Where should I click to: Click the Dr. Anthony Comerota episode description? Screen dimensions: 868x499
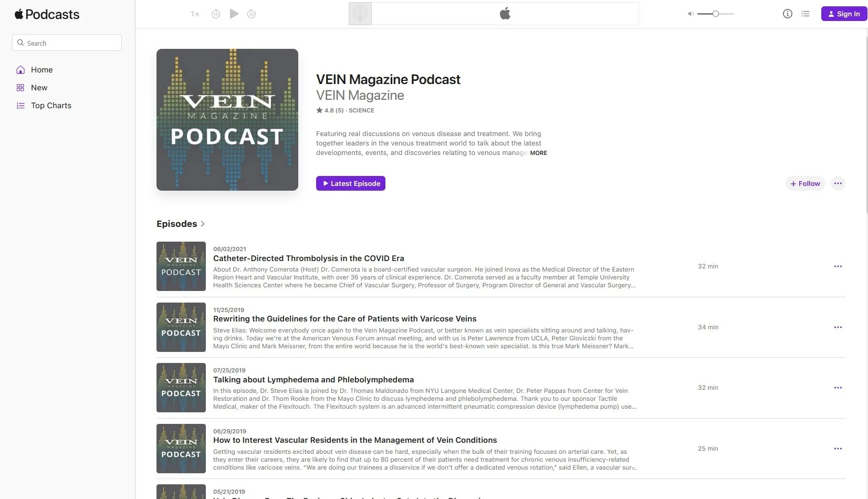[x=424, y=277]
